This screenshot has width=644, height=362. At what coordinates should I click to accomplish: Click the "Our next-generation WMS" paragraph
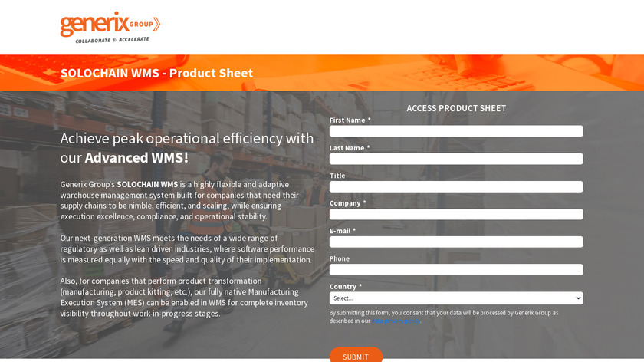pos(187,249)
